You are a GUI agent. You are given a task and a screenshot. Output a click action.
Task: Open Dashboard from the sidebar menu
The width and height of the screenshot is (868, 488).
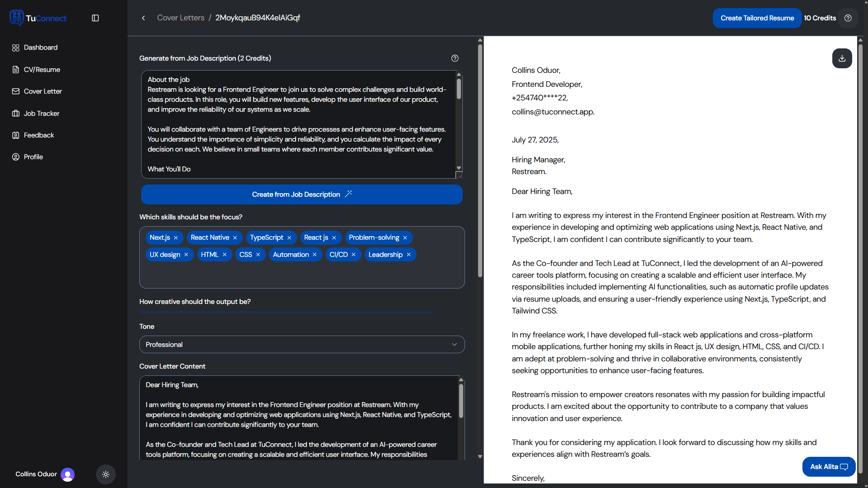point(40,47)
